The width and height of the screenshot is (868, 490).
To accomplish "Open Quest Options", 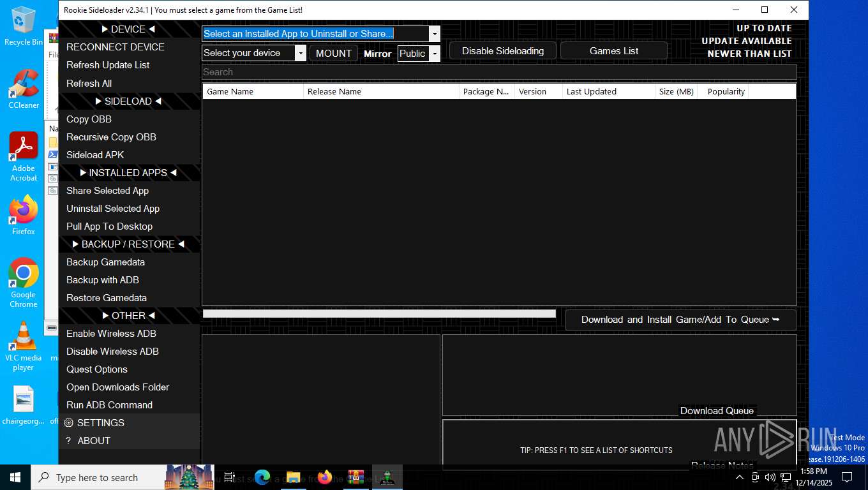I will click(x=130, y=369).
